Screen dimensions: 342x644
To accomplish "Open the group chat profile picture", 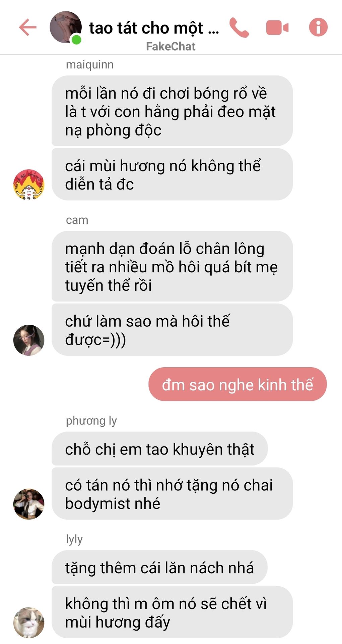I will (66, 27).
